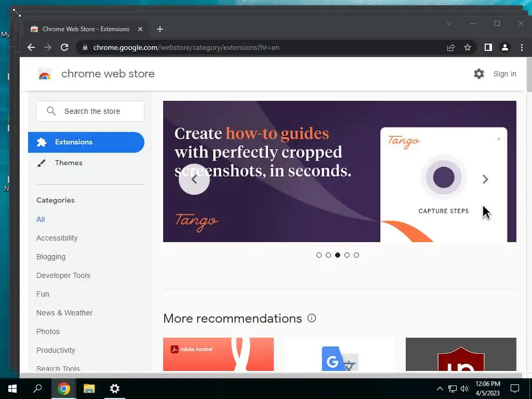532x399 pixels.
Task: Share this page using the share icon
Action: pos(451,47)
